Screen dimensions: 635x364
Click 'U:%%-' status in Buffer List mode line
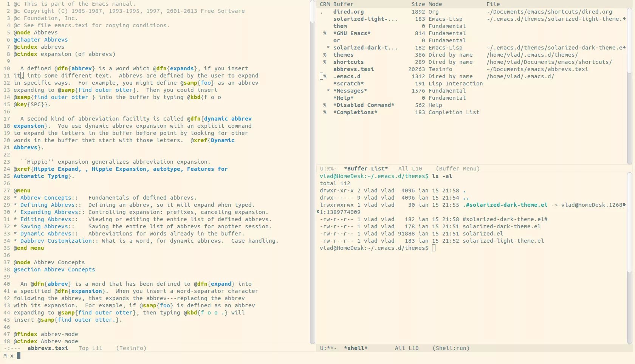328,169
